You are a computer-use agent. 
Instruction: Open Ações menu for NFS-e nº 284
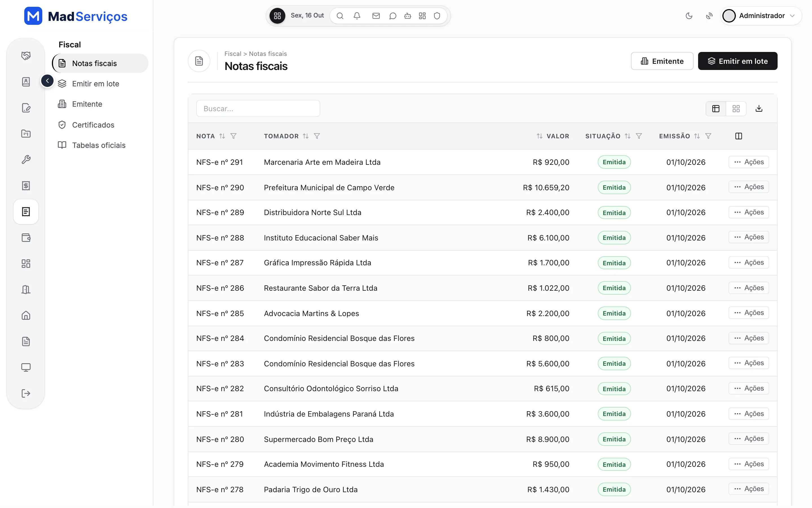[x=749, y=338]
